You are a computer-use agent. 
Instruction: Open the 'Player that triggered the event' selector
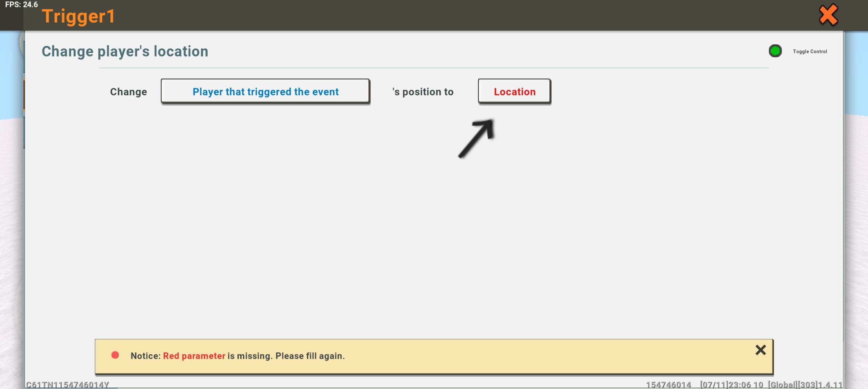[265, 91]
